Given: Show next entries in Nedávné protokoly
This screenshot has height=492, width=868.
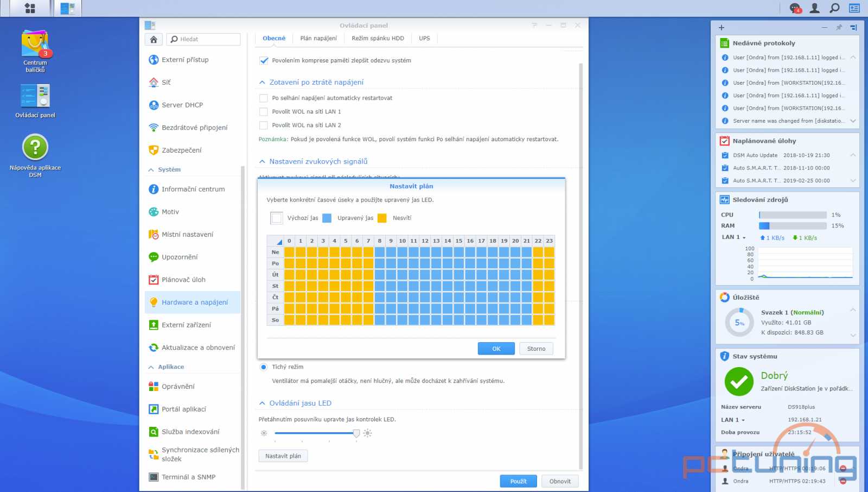Looking at the screenshot, I should pos(853,121).
